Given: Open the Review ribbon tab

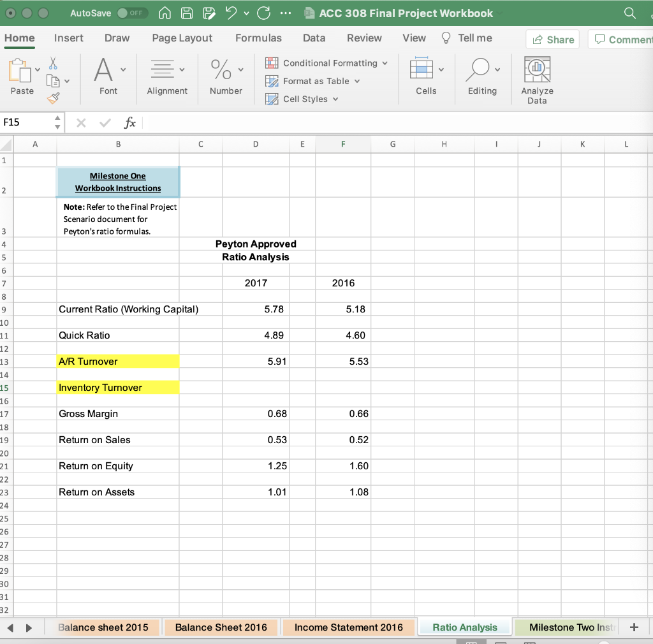Looking at the screenshot, I should pyautogui.click(x=364, y=38).
